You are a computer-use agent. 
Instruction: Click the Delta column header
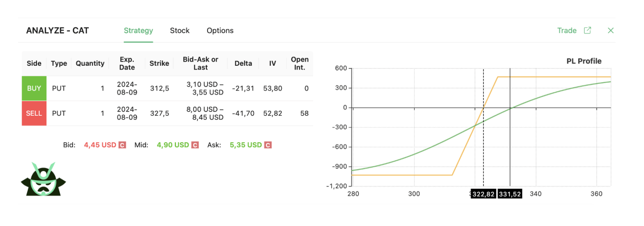[x=243, y=63]
